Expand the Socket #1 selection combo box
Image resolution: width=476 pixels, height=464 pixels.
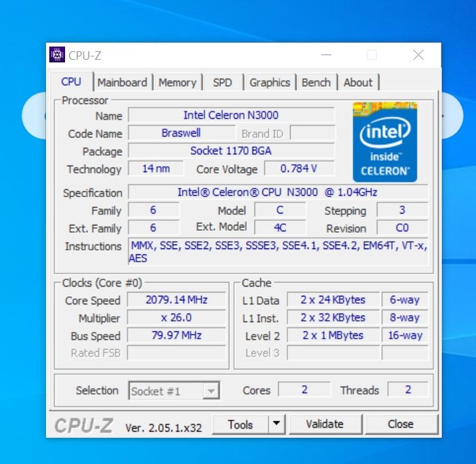click(x=174, y=390)
